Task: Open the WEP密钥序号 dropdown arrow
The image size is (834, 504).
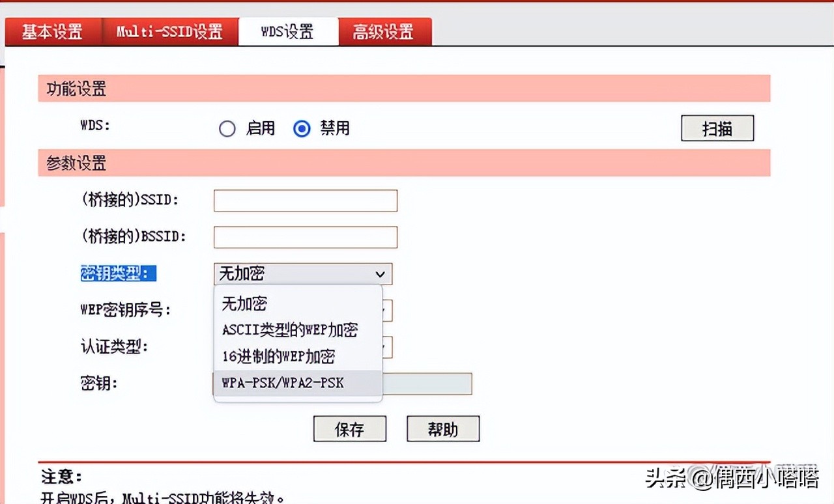Action: click(x=387, y=311)
